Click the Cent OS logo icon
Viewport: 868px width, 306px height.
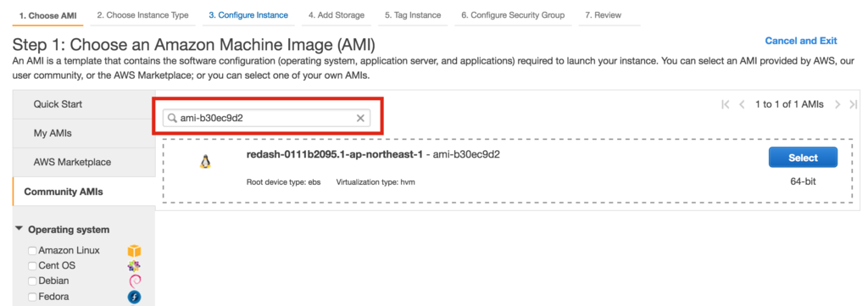(x=134, y=265)
